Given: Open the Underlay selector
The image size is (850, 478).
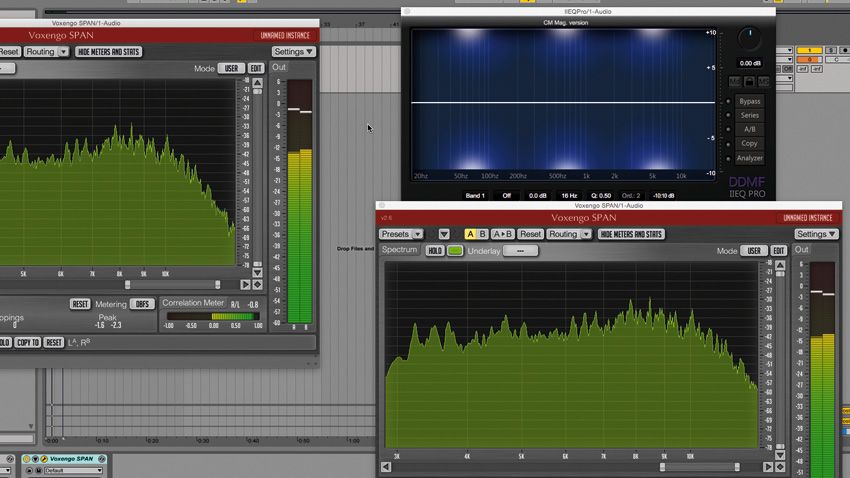Looking at the screenshot, I should pyautogui.click(x=520, y=251).
